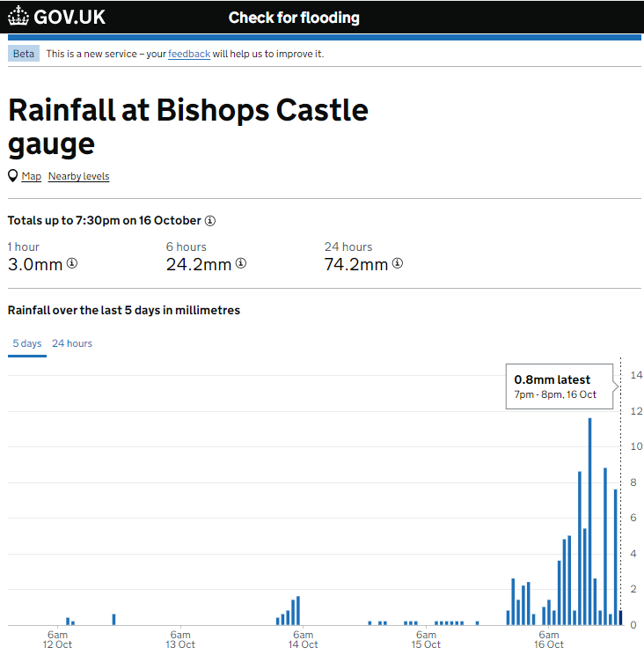Follow the feedback link
This screenshot has width=644, height=655.
pyautogui.click(x=189, y=54)
